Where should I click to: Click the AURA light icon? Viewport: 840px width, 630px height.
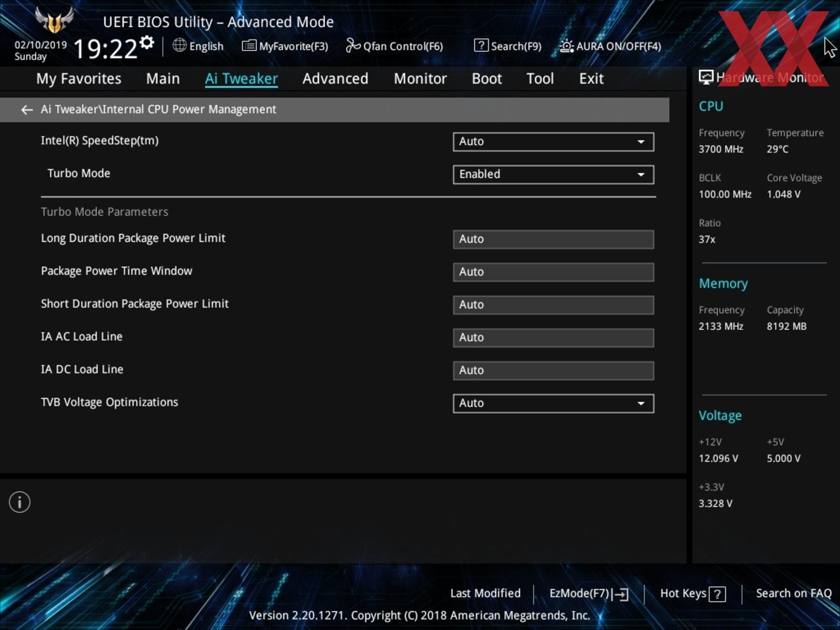tap(566, 46)
